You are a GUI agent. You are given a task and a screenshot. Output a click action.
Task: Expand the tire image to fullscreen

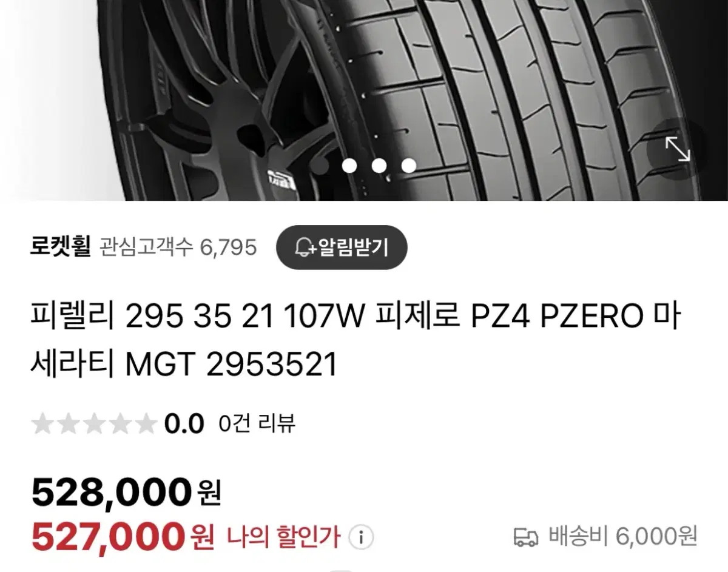click(677, 149)
